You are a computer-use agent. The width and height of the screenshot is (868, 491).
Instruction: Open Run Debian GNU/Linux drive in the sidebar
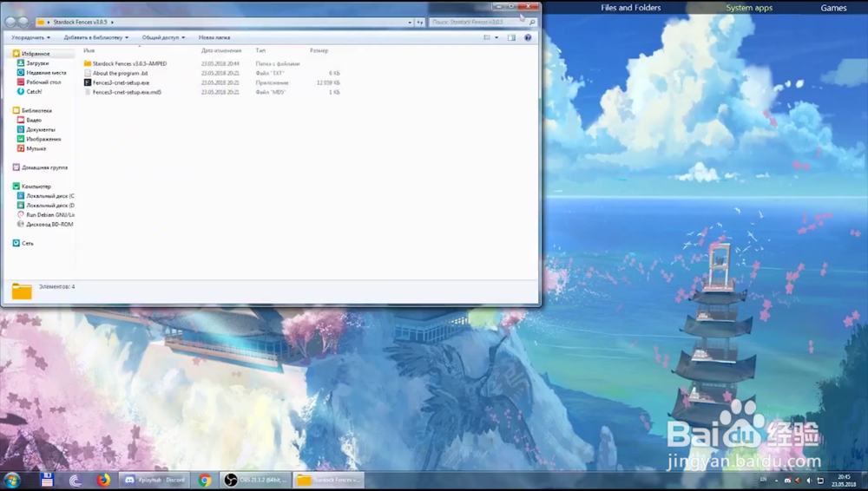tap(49, 215)
